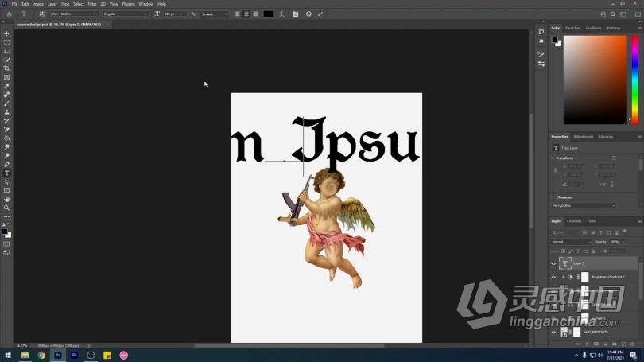This screenshot has width=644, height=362.
Task: Open Premiere Pro from the taskbar
Action: click(x=75, y=355)
